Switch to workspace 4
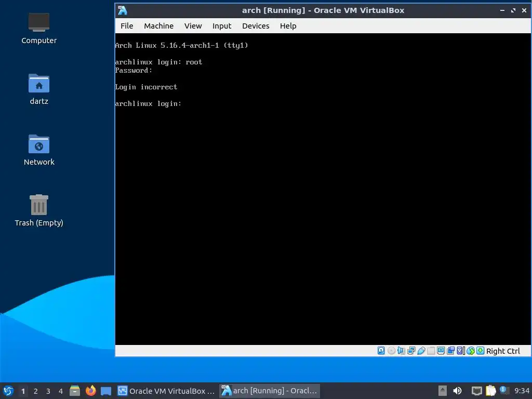Viewport: 532px width, 399px height. tap(61, 391)
